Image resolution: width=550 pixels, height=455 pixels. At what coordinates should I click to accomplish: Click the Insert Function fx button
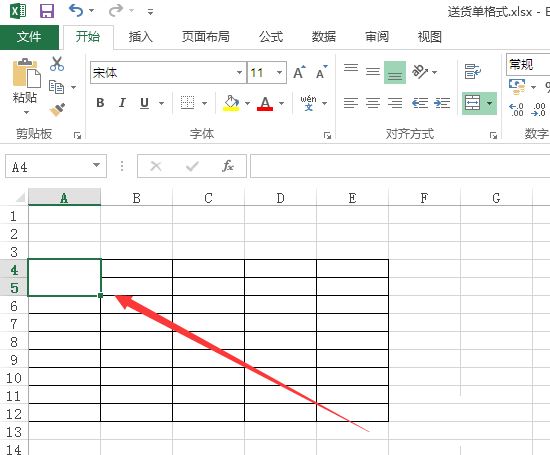[x=228, y=166]
